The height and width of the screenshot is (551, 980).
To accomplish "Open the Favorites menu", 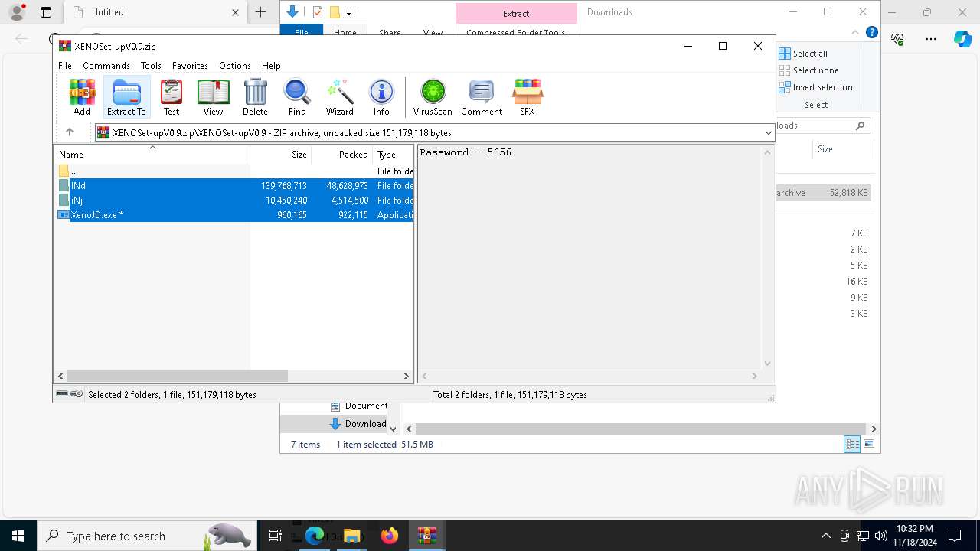I will click(190, 66).
